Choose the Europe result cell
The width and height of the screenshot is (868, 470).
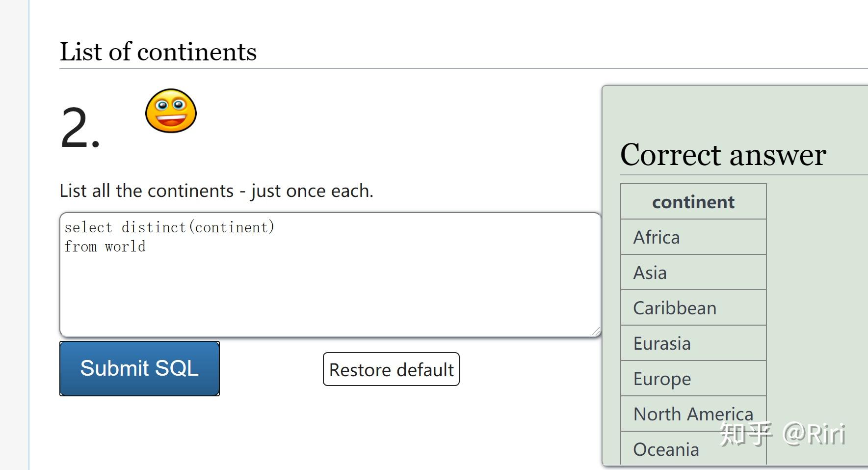693,379
